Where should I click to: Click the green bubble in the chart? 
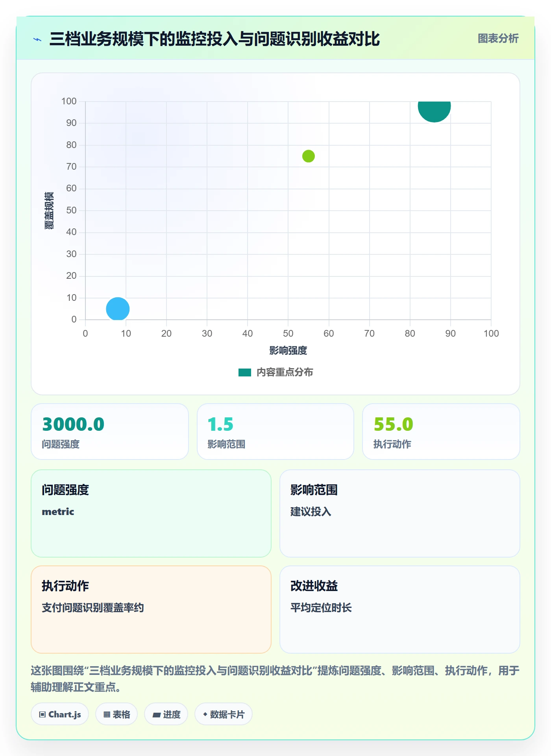point(308,156)
